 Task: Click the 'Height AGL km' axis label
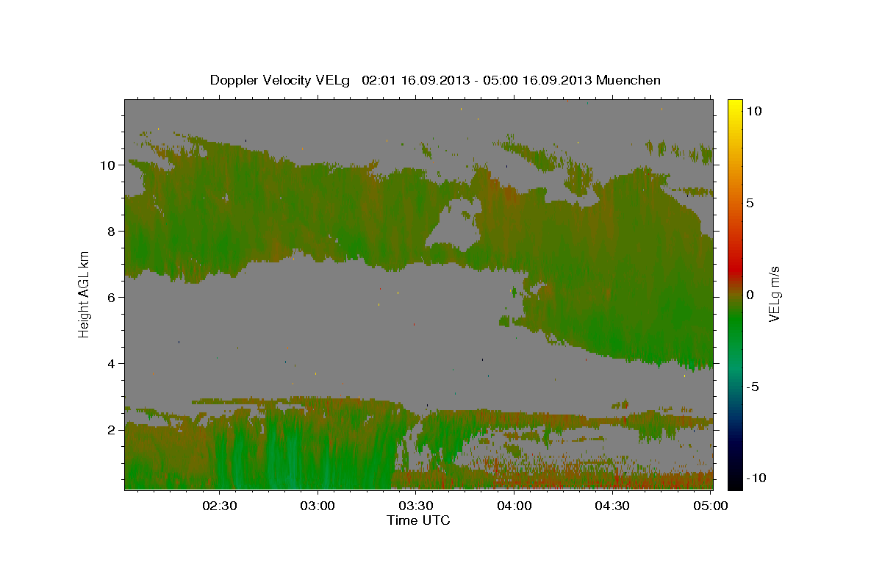85,293
